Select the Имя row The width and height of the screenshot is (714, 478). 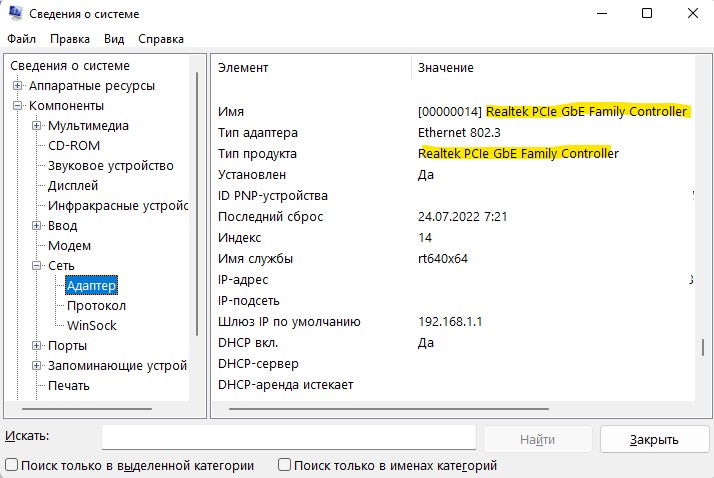[453, 112]
